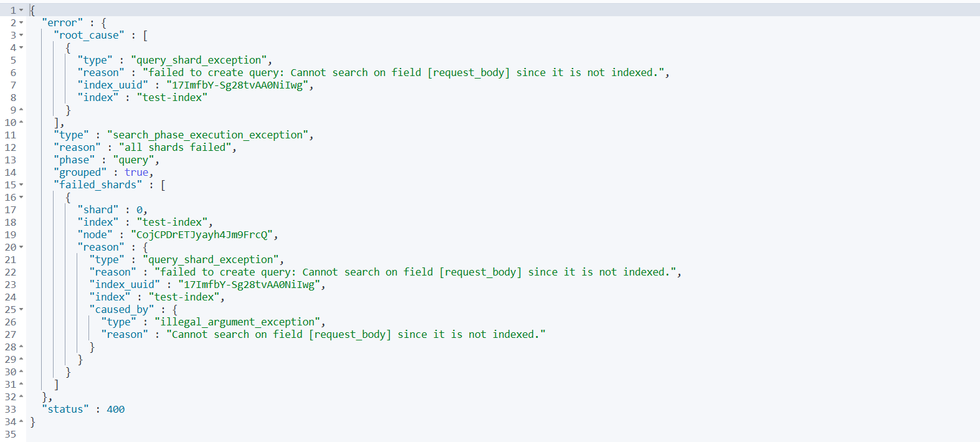
Task: Fold the "caused_by" object on line 25
Action: (21, 310)
